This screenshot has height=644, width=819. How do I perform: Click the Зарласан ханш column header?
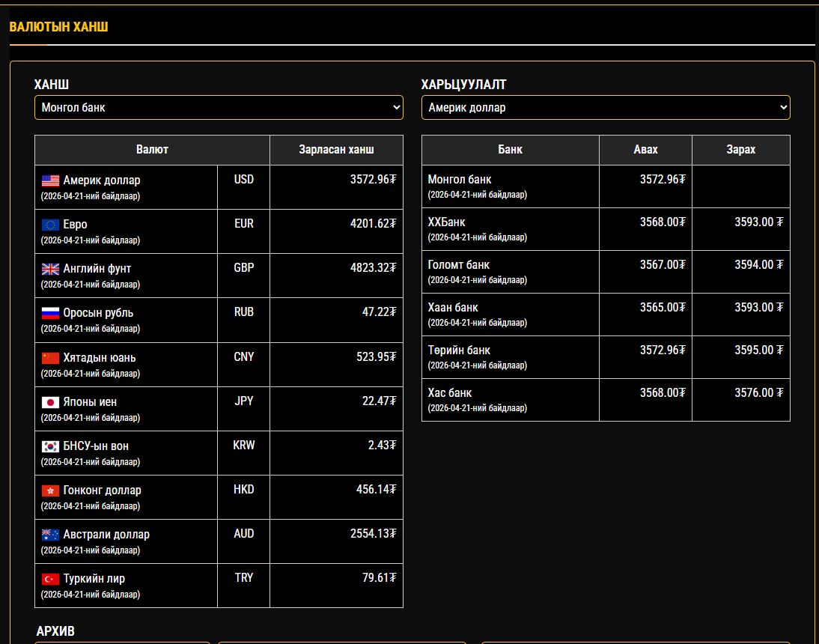(x=336, y=150)
